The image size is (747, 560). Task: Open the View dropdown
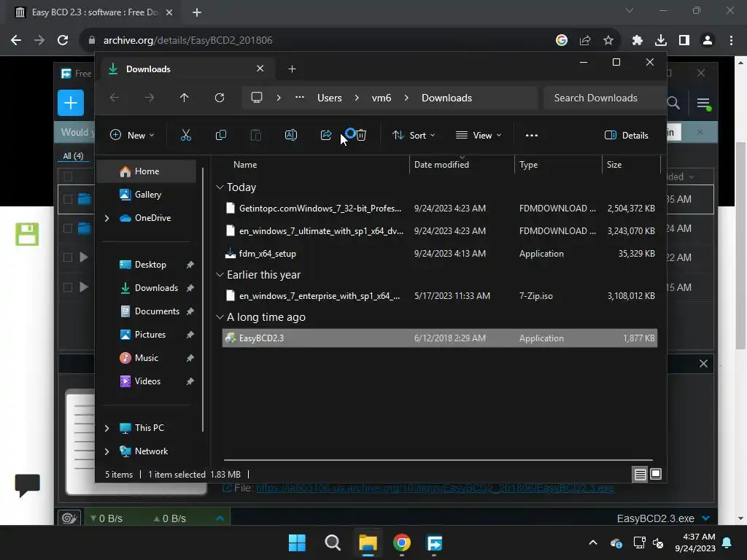tap(479, 135)
